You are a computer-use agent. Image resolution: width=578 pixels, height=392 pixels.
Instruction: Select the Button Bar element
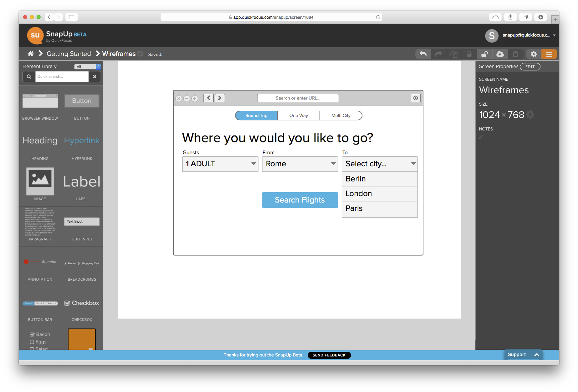[40, 307]
